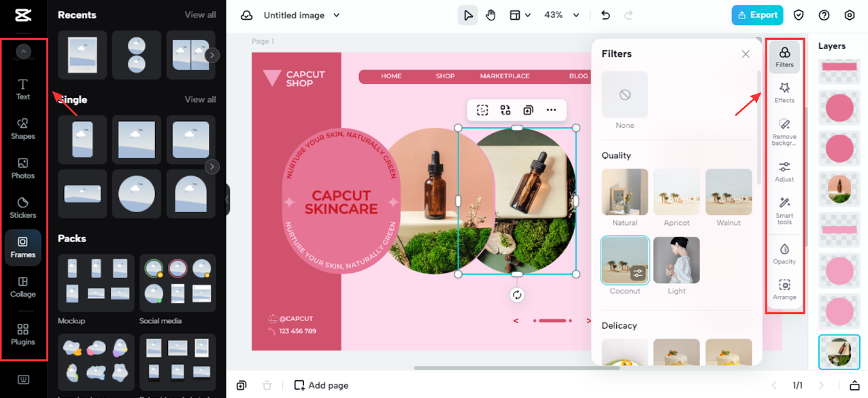
Task: Apply the Apricot filter
Action: (677, 192)
